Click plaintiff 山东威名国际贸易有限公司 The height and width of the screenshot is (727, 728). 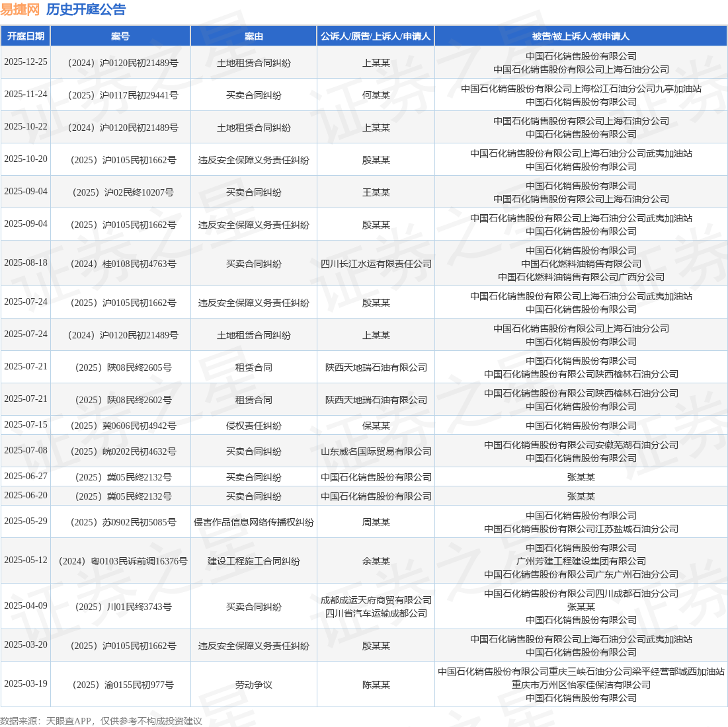coord(376,452)
